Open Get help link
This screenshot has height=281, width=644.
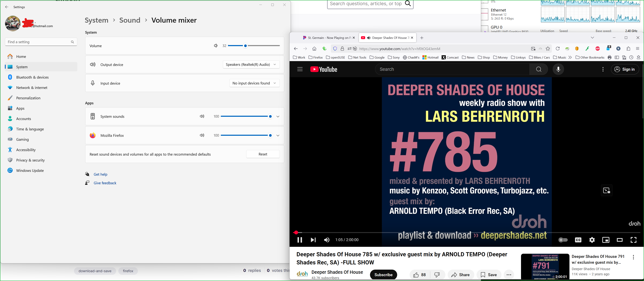click(100, 174)
